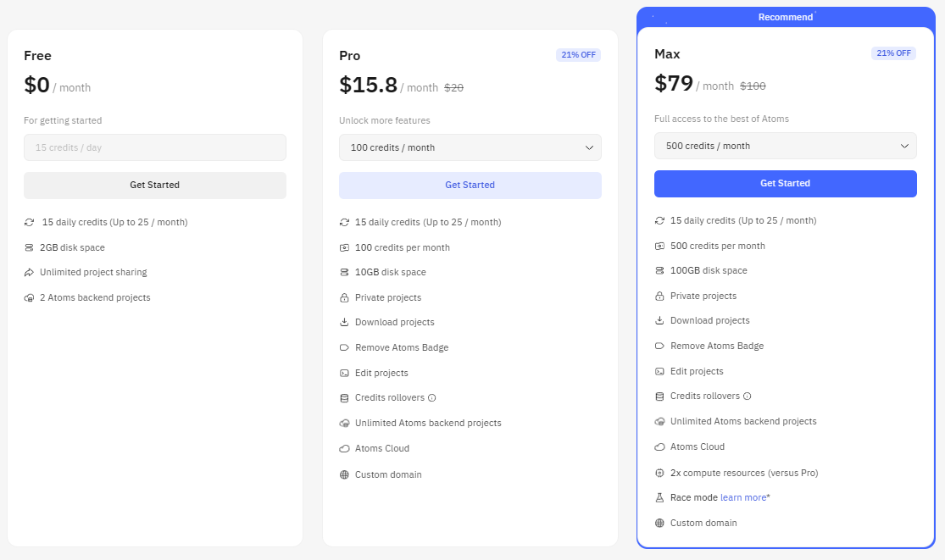Click the Max plan title

[667, 53]
